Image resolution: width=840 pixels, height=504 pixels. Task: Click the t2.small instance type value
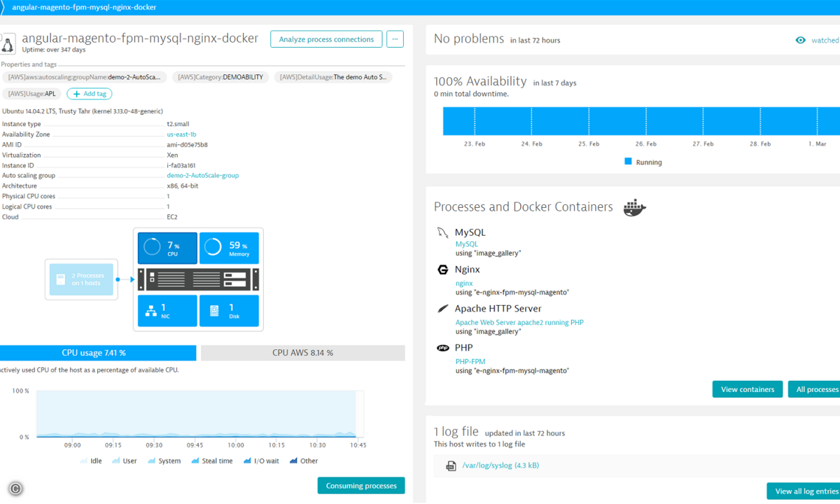pyautogui.click(x=178, y=124)
